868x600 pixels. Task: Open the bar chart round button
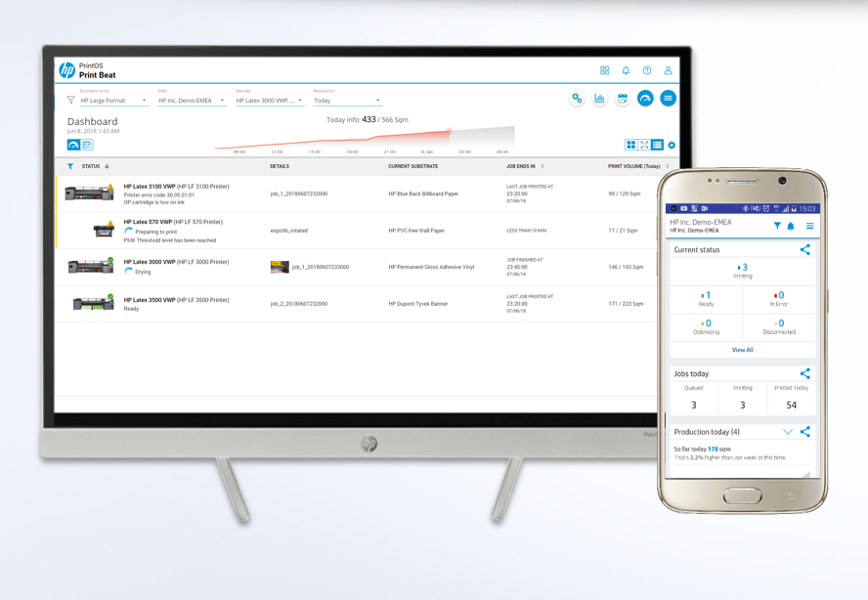click(x=599, y=99)
